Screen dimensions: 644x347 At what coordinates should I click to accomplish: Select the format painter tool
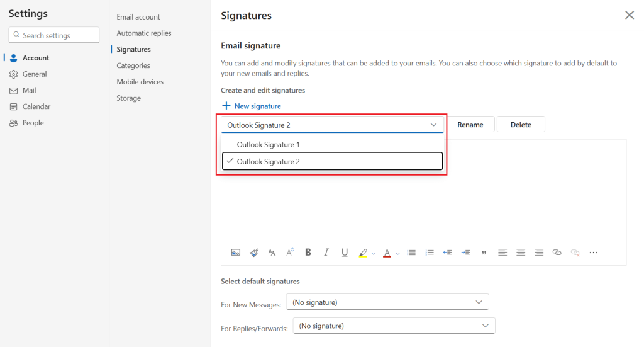click(254, 253)
